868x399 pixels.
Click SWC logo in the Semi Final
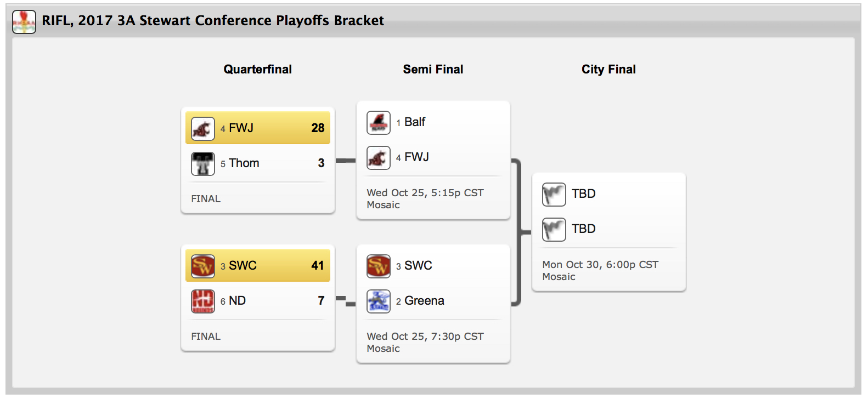pyautogui.click(x=379, y=266)
